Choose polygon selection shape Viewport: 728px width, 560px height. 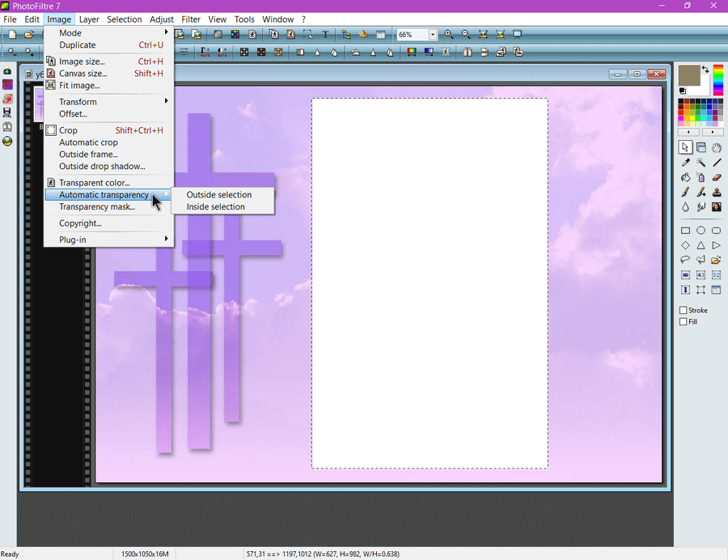[701, 260]
